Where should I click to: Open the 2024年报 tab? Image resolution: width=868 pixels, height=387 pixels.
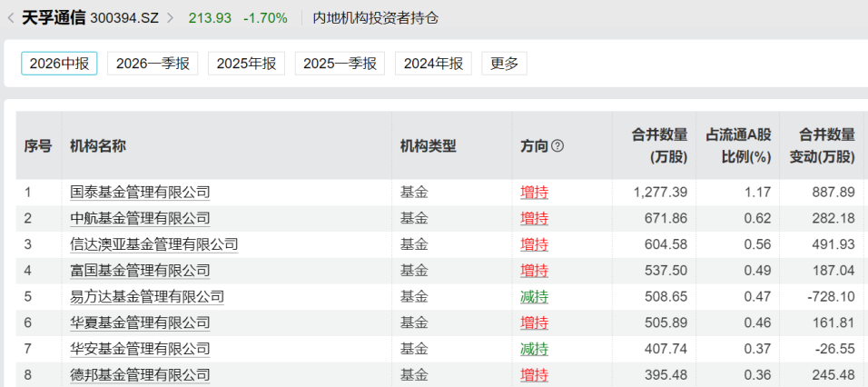click(x=433, y=64)
